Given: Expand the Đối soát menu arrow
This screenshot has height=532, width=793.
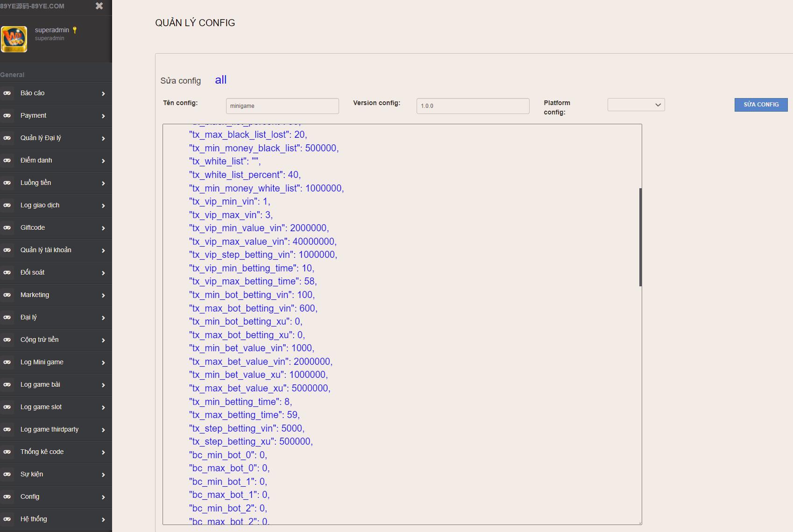Looking at the screenshot, I should pyautogui.click(x=103, y=273).
